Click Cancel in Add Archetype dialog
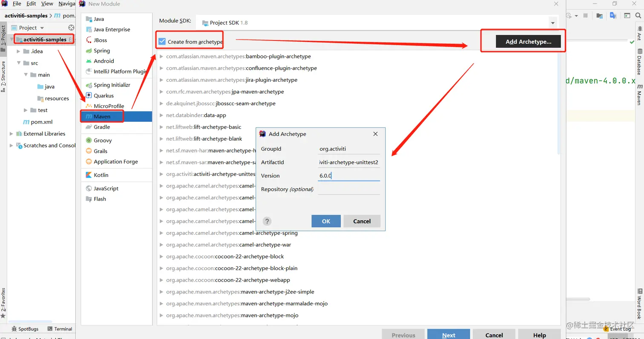Image resolution: width=644 pixels, height=339 pixels. click(x=362, y=221)
